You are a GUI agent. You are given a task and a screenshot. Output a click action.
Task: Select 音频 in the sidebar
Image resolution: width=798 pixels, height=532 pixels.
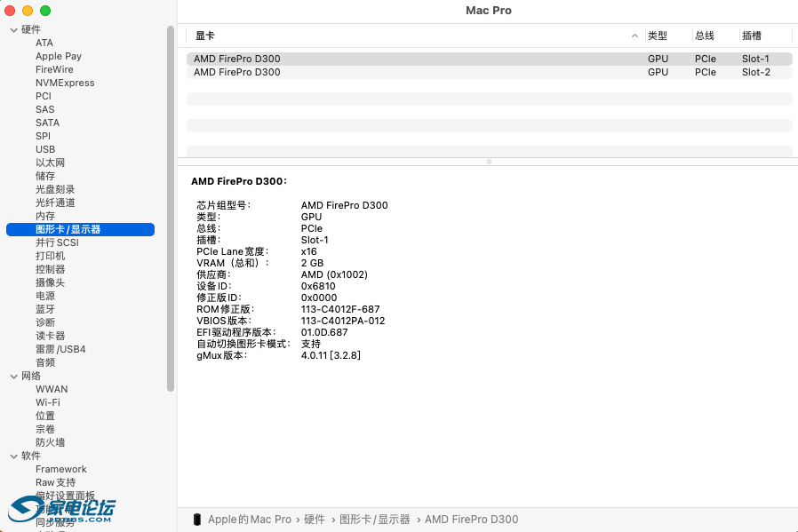point(45,362)
